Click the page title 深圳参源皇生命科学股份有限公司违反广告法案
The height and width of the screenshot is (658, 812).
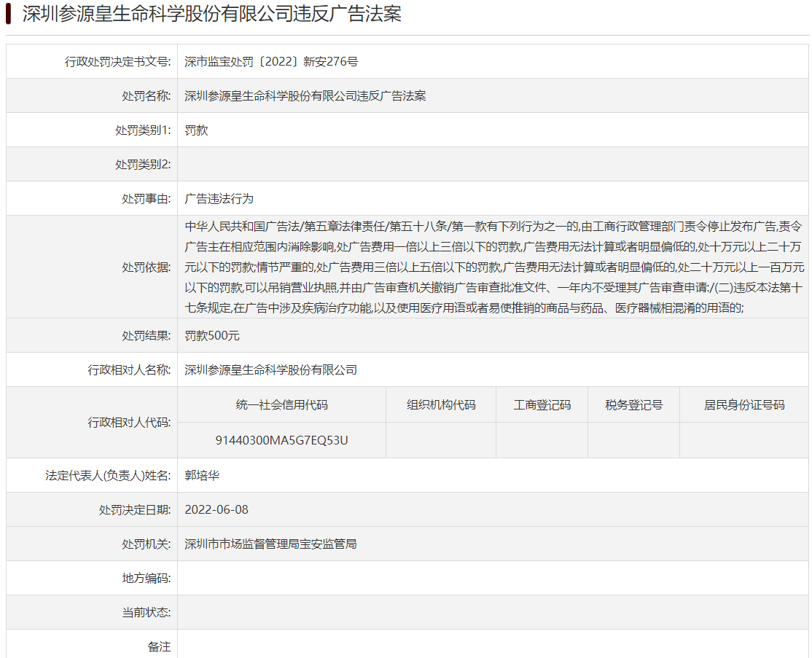click(212, 13)
